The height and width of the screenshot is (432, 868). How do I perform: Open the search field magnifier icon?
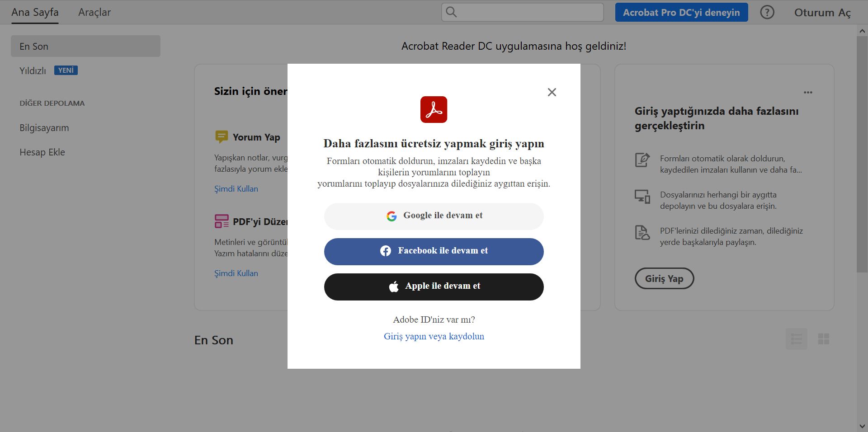[451, 12]
